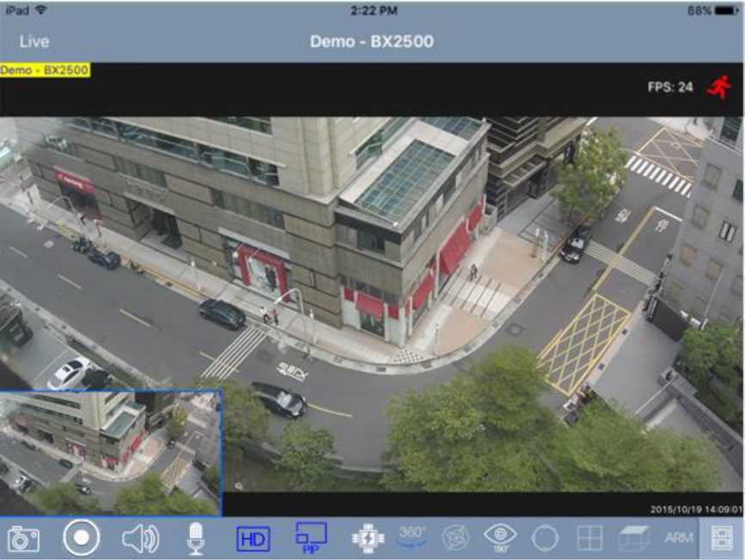Toggle HD stream quality
Viewport: 745px width, 560px height.
click(x=253, y=539)
